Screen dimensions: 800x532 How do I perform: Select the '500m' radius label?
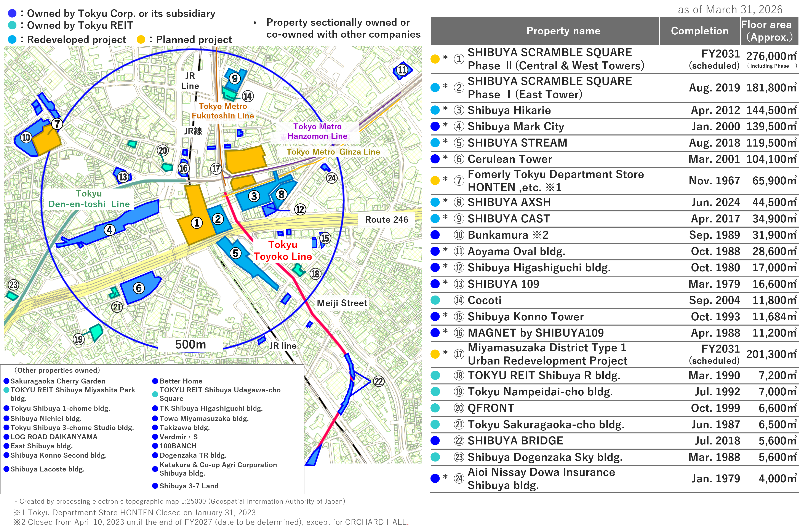pos(190,344)
